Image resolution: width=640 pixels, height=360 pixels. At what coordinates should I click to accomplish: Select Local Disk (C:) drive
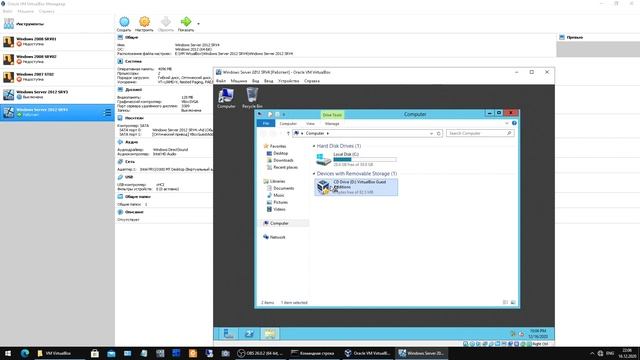pyautogui.click(x=356, y=159)
